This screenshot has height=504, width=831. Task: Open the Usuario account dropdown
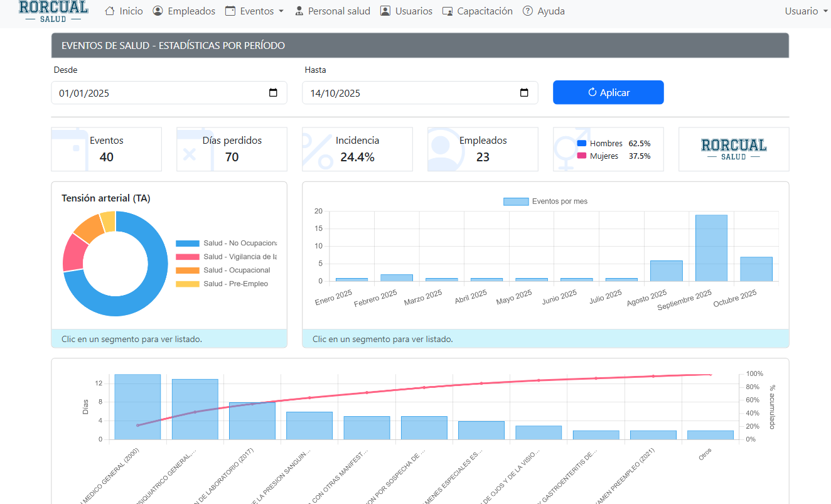tap(806, 11)
